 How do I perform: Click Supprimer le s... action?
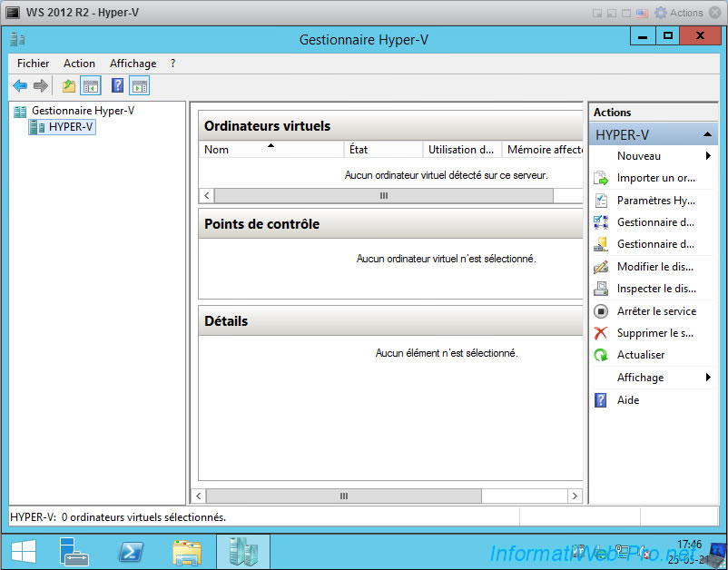coord(655,333)
